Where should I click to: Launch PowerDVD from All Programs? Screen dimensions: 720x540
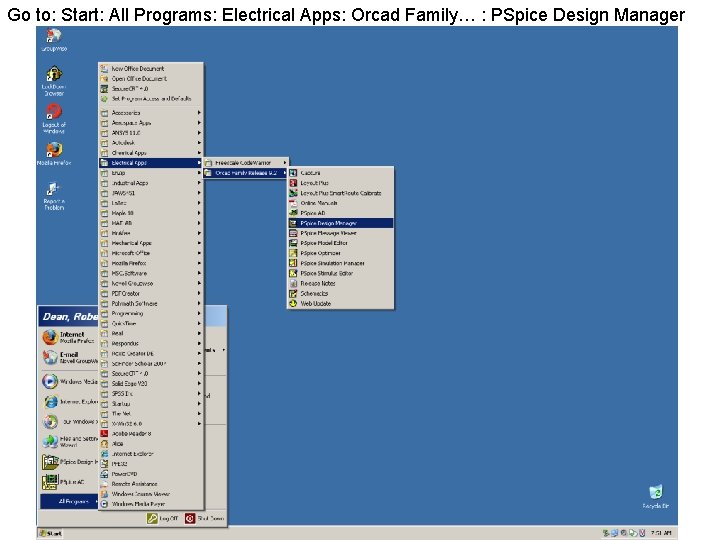[x=151, y=474]
